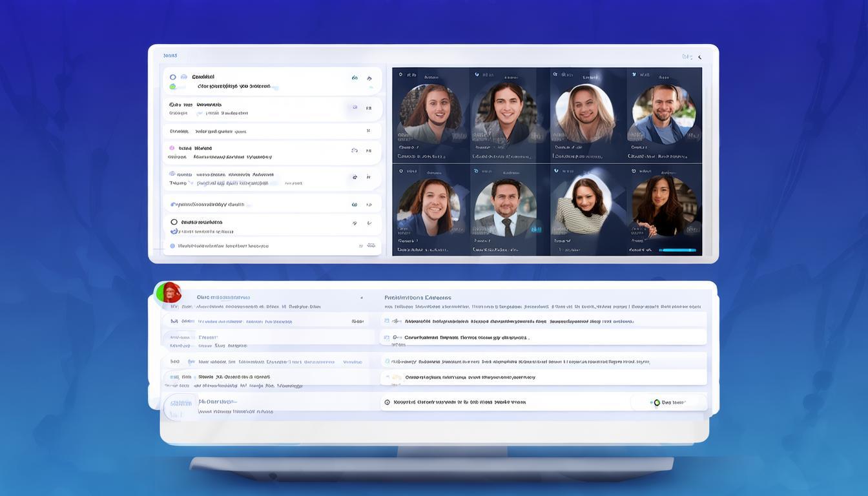Click the calendar icon on the first lower-right list row
Viewport: 868px width, 496px height.
coord(387,320)
